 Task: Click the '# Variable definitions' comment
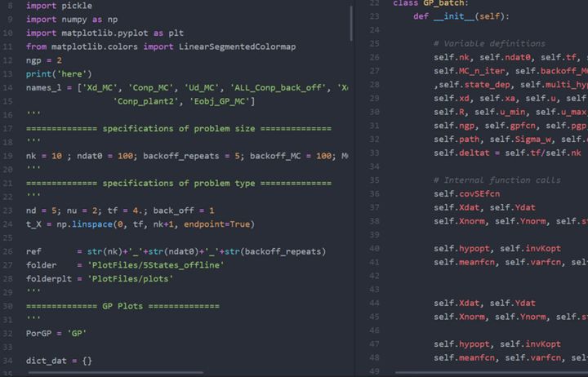point(489,43)
